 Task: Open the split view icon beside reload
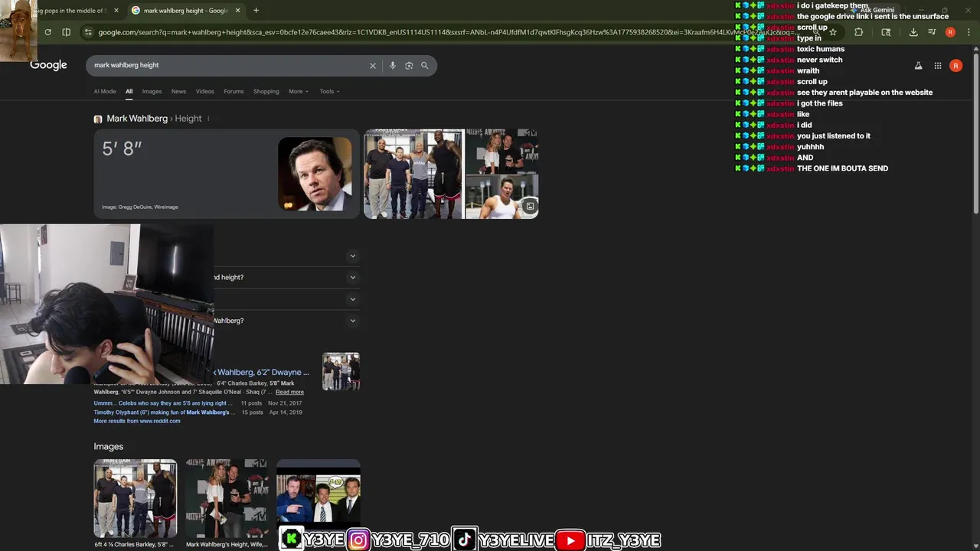[x=67, y=32]
